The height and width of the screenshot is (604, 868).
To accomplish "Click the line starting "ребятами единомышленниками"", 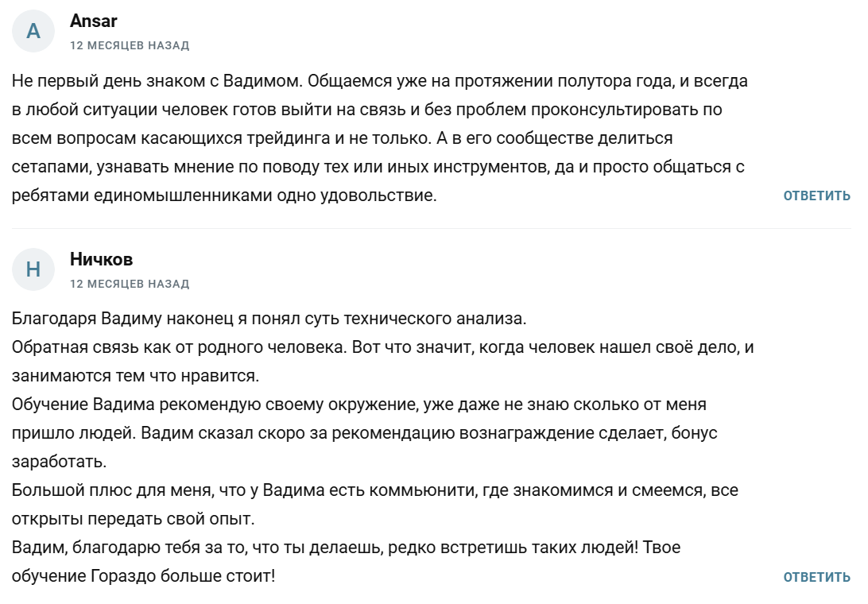I will (x=224, y=196).
